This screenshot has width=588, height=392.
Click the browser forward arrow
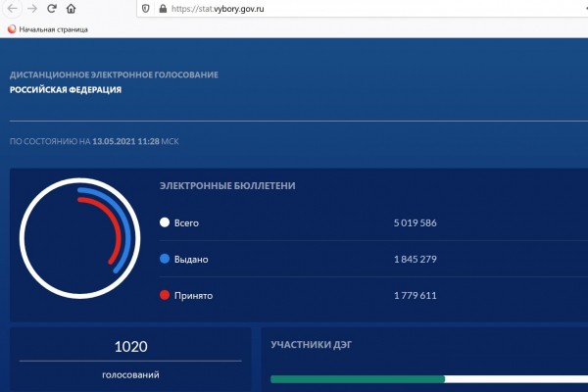(x=31, y=8)
